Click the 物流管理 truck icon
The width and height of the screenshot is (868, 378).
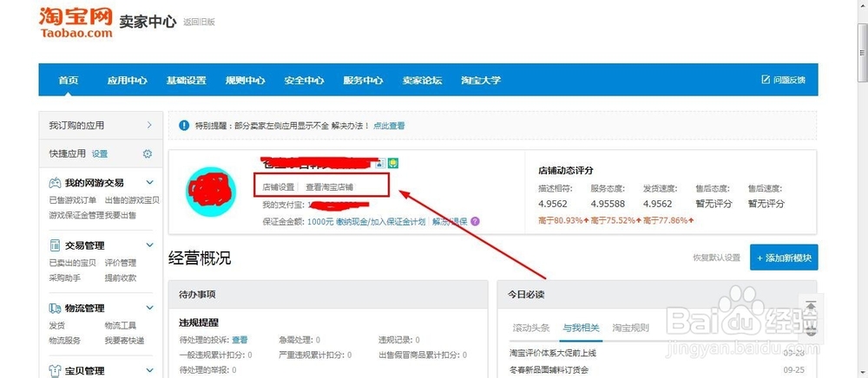55,309
